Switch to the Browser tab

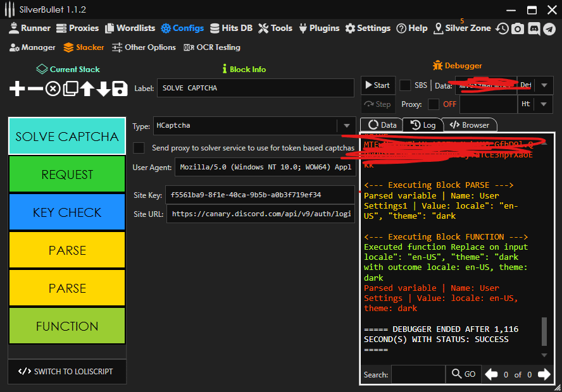pyautogui.click(x=469, y=125)
